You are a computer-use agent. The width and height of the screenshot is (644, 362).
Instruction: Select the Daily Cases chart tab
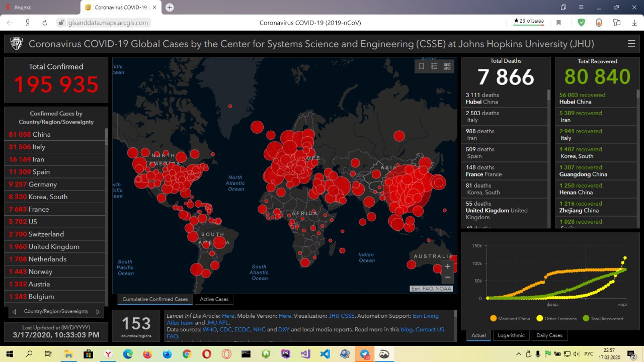(x=549, y=335)
